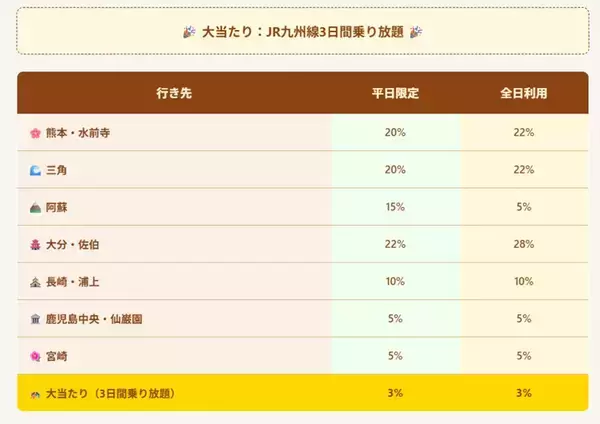Click the icon next to 大分・佐伯
The image size is (600, 424).
[x=35, y=244]
